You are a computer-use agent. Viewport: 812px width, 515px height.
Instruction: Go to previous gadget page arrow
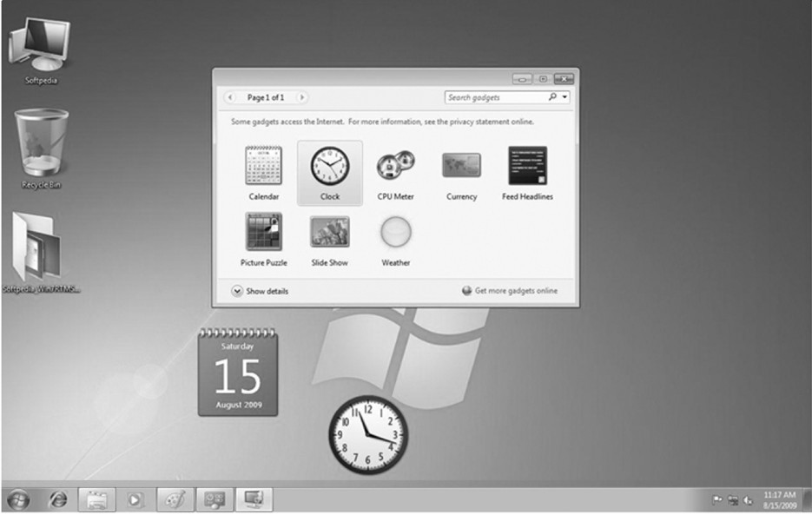point(230,97)
